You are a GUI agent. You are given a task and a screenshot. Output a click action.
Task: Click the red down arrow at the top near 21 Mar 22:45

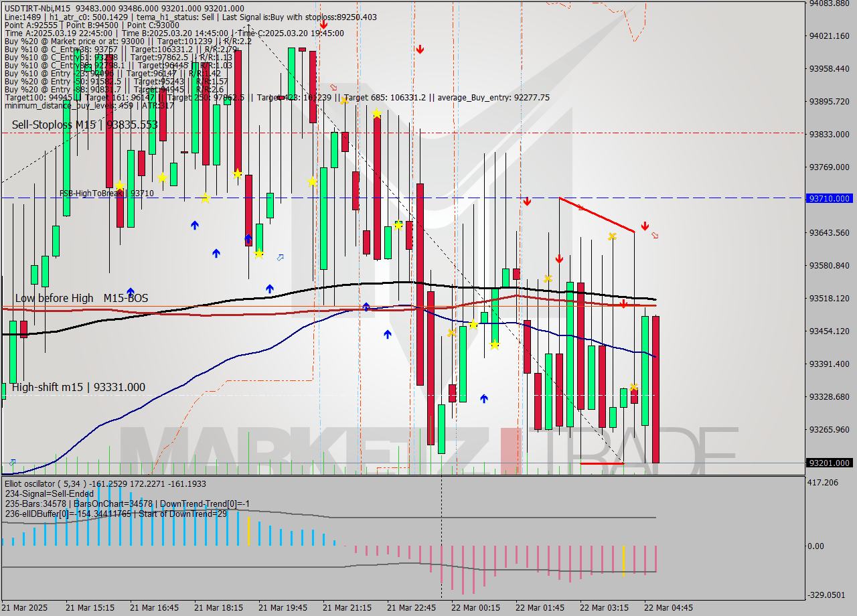(420, 49)
